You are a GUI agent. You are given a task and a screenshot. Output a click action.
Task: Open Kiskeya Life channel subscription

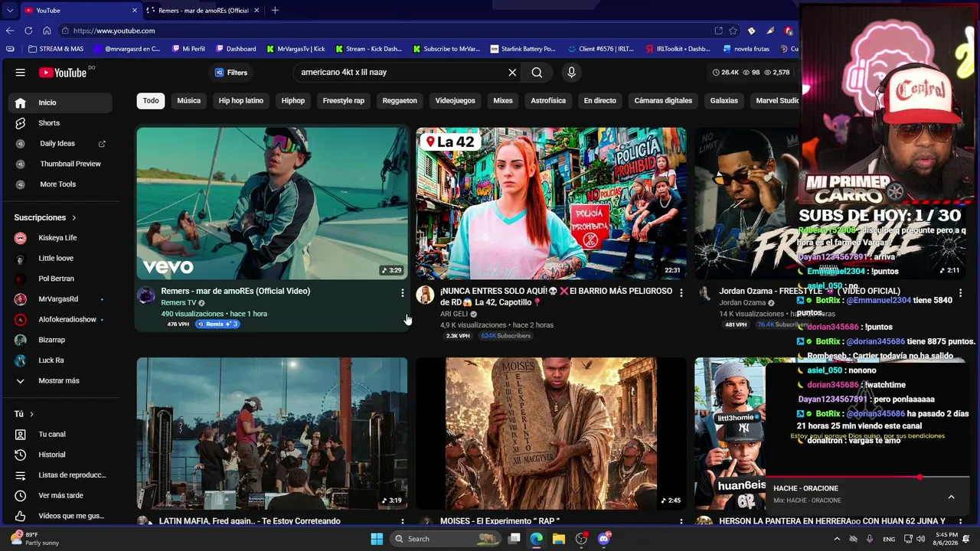(60, 238)
